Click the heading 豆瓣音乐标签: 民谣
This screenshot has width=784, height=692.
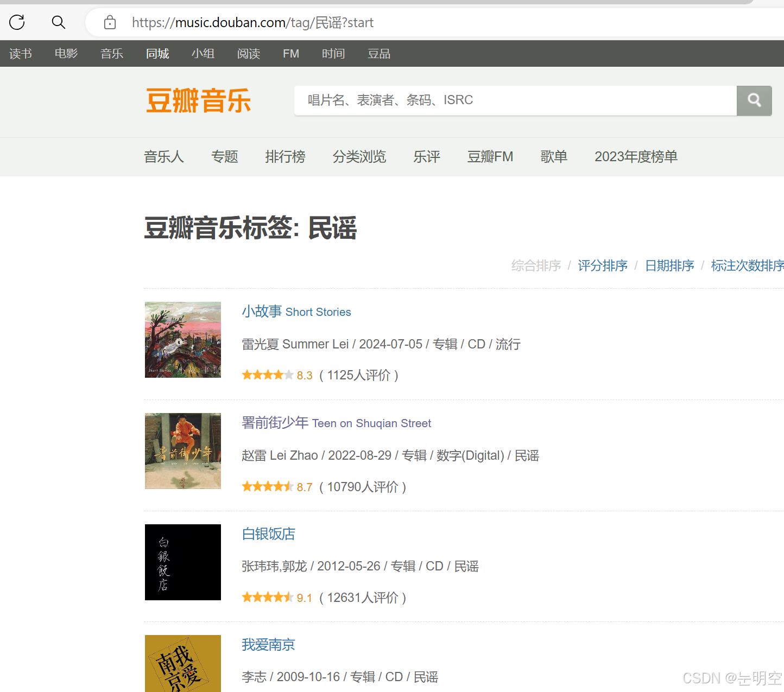(250, 228)
